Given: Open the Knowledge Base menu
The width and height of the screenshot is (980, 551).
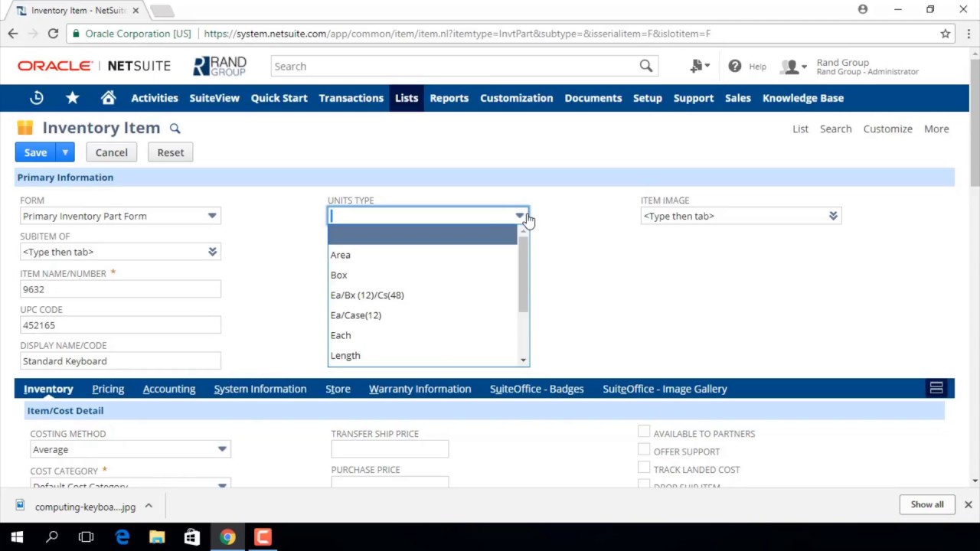Looking at the screenshot, I should pyautogui.click(x=802, y=98).
